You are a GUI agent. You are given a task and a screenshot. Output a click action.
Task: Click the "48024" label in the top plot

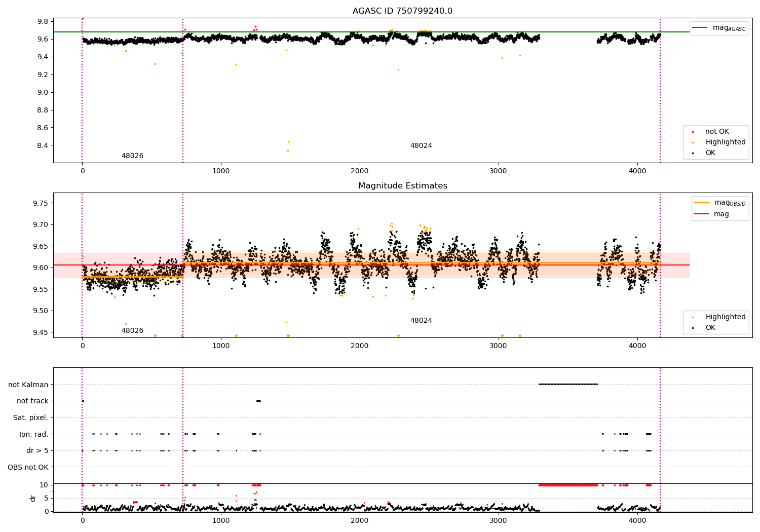click(421, 146)
